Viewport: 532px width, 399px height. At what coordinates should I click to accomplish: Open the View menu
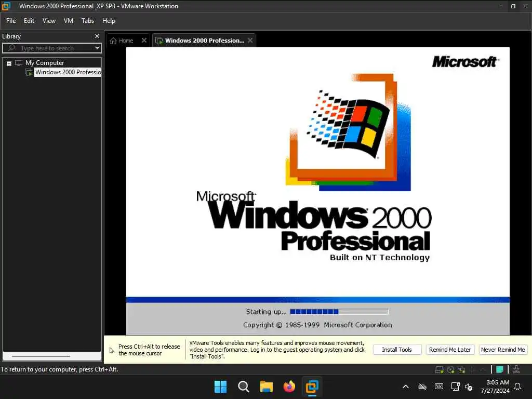(x=49, y=21)
